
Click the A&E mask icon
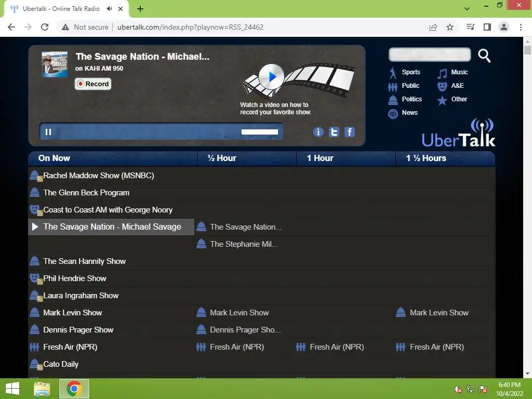tap(442, 87)
